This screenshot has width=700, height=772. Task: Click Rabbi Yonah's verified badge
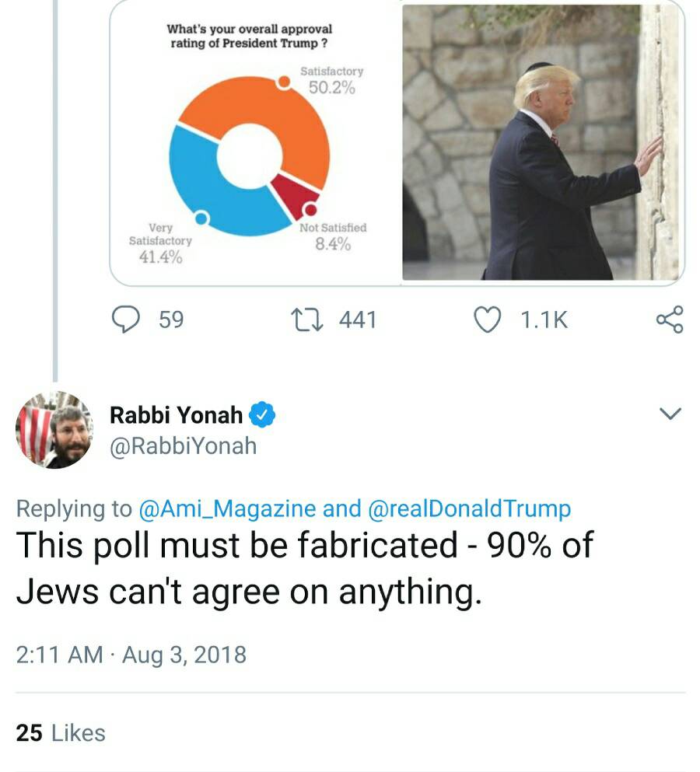(262, 416)
